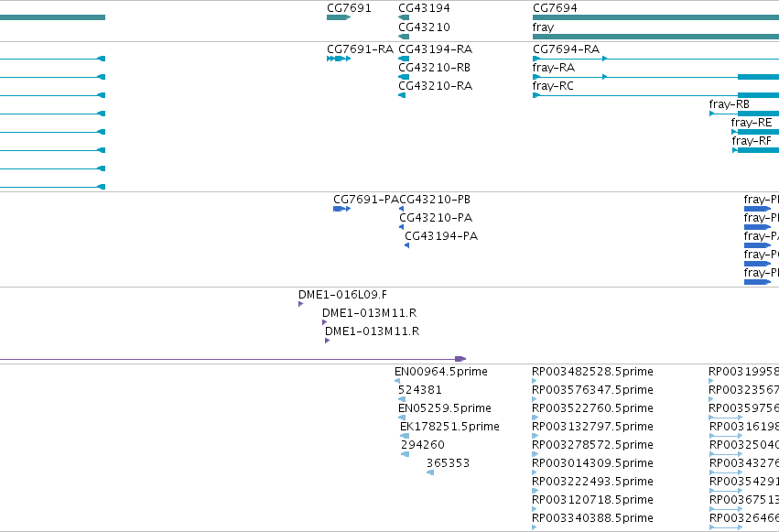Open the RP003576347.5prime feature label

592,390
